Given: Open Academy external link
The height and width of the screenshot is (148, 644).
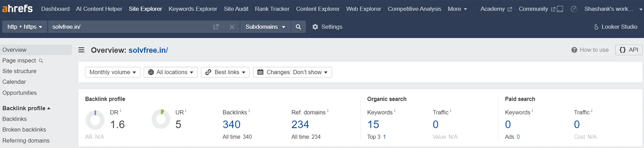Looking at the screenshot, I should click(496, 9).
